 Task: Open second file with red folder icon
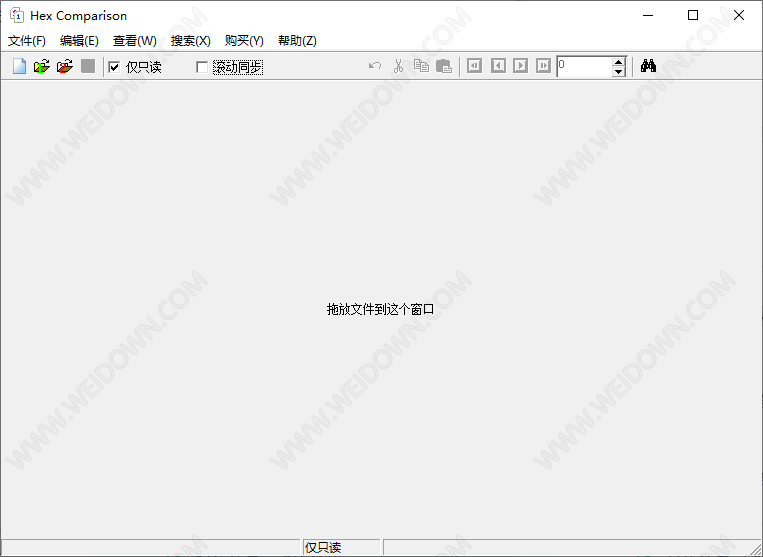pyautogui.click(x=65, y=66)
